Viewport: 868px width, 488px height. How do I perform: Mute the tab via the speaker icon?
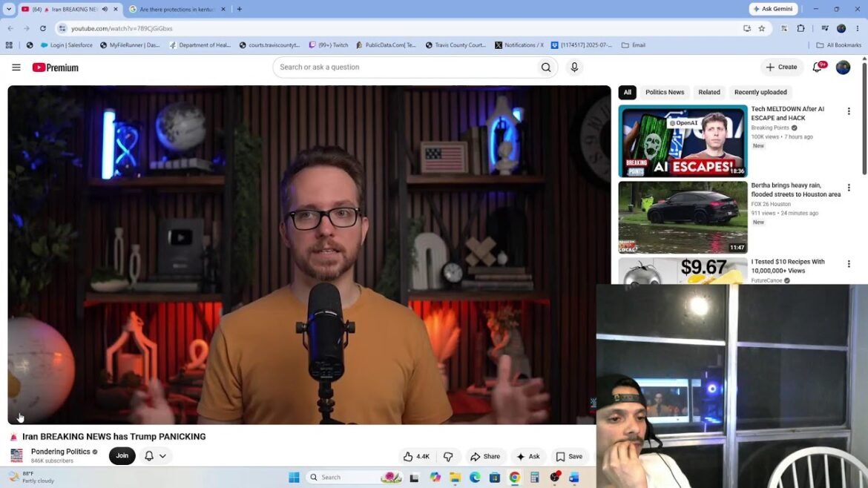(x=105, y=9)
